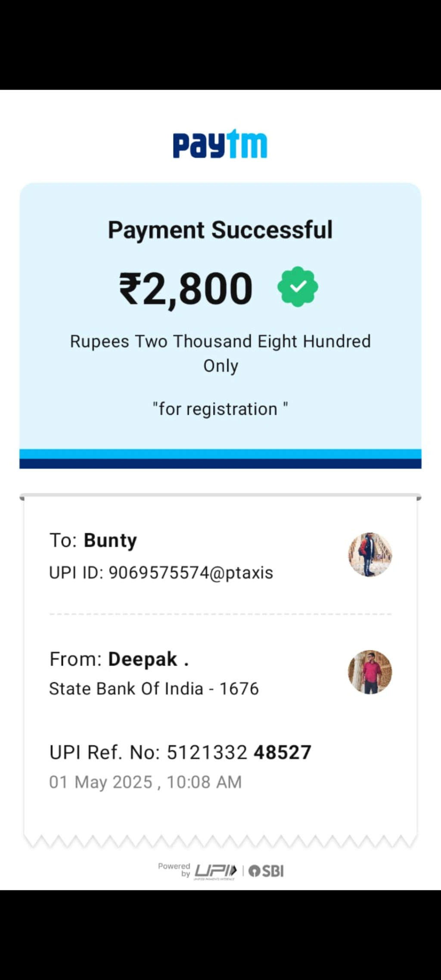This screenshot has width=441, height=980.
Task: Tap the green verified checkmark badge
Action: [x=298, y=287]
